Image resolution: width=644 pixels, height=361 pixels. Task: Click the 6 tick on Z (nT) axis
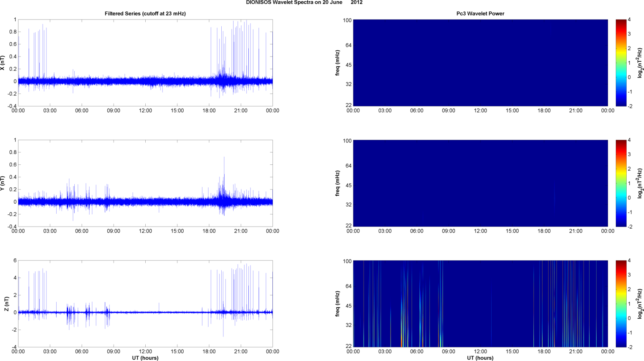[x=15, y=261]
